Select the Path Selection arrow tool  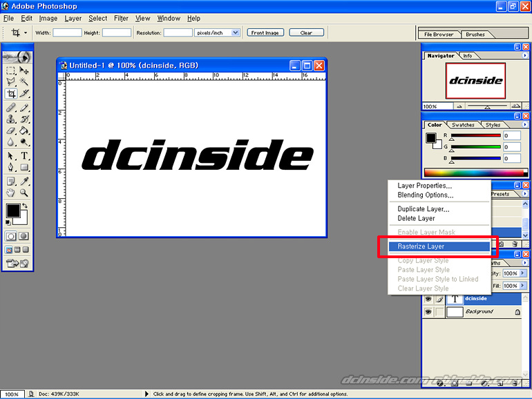pyautogui.click(x=10, y=156)
